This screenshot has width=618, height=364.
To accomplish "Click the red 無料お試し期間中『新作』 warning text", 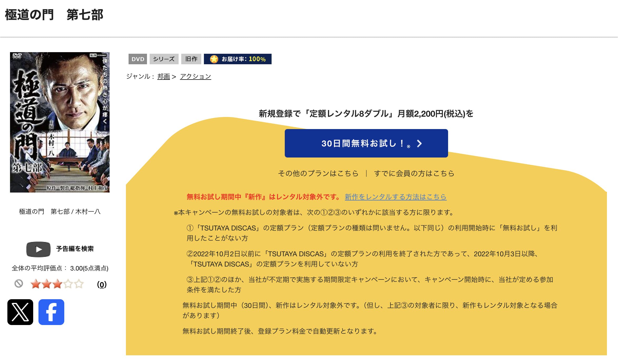I will [x=264, y=197].
